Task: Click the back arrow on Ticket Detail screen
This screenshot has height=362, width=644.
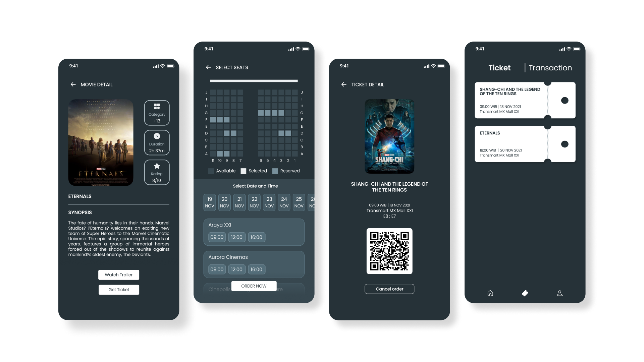Action: click(344, 84)
